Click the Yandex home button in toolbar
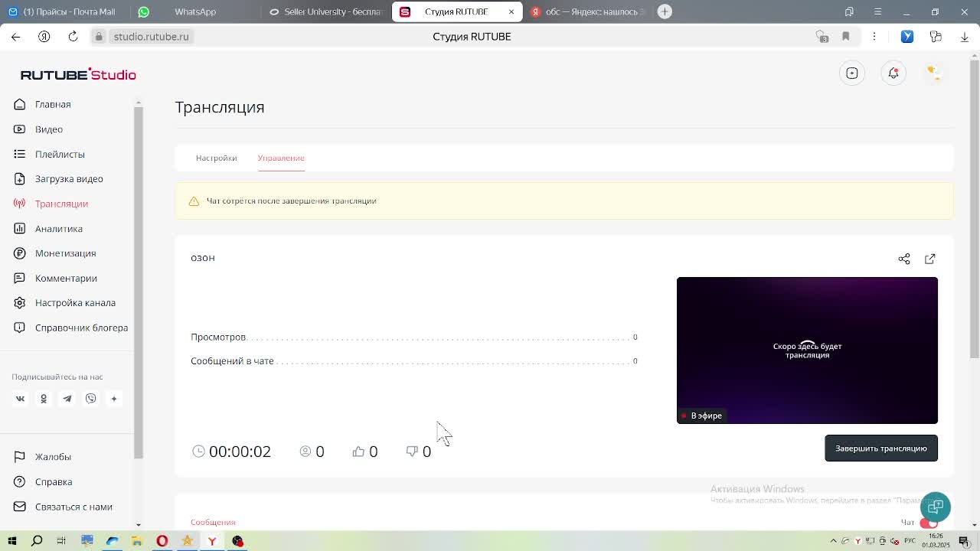980x551 pixels. [x=44, y=37]
